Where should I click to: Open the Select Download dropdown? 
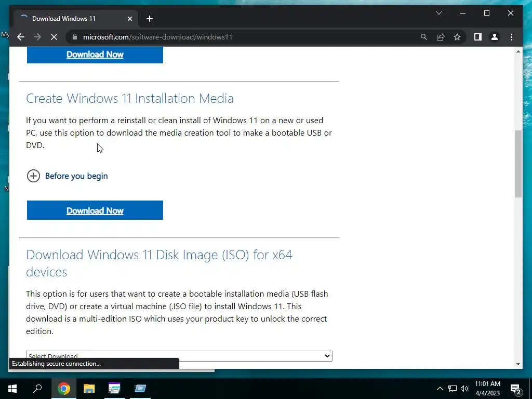179,356
